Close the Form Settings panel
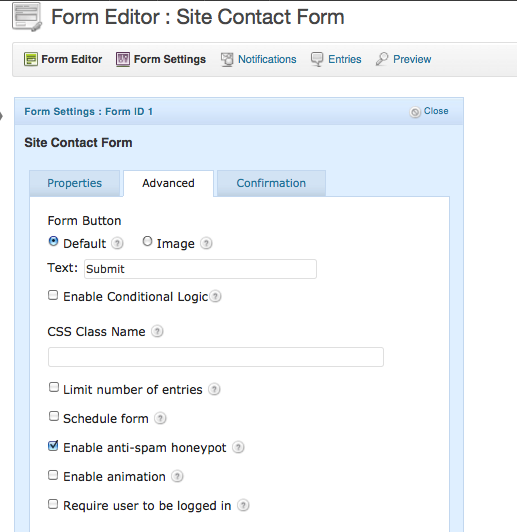Image resolution: width=517 pixels, height=532 pixels. (x=429, y=111)
